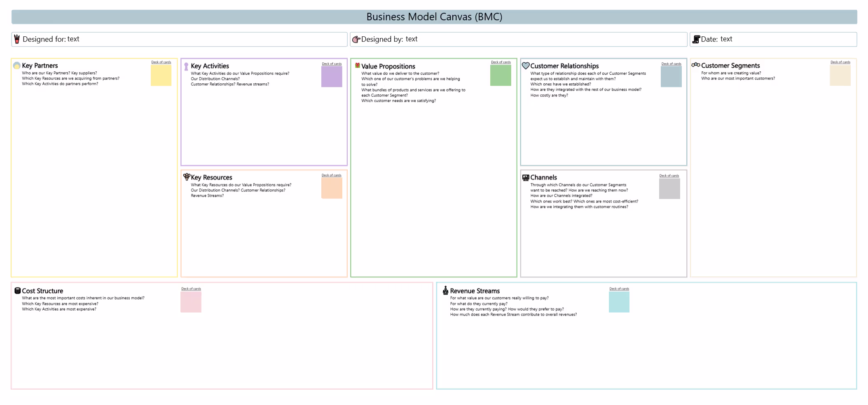Select the blue-gray Customer Relationships card
868x405 pixels.
671,77
